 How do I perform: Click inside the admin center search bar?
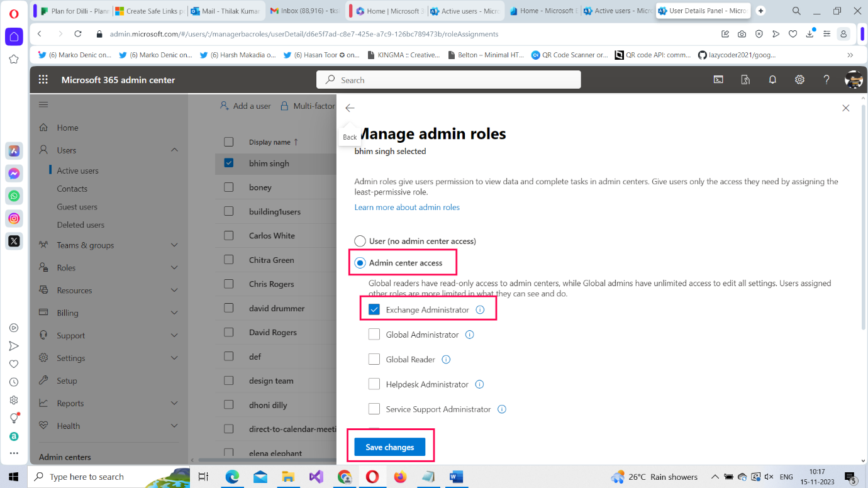coord(448,79)
